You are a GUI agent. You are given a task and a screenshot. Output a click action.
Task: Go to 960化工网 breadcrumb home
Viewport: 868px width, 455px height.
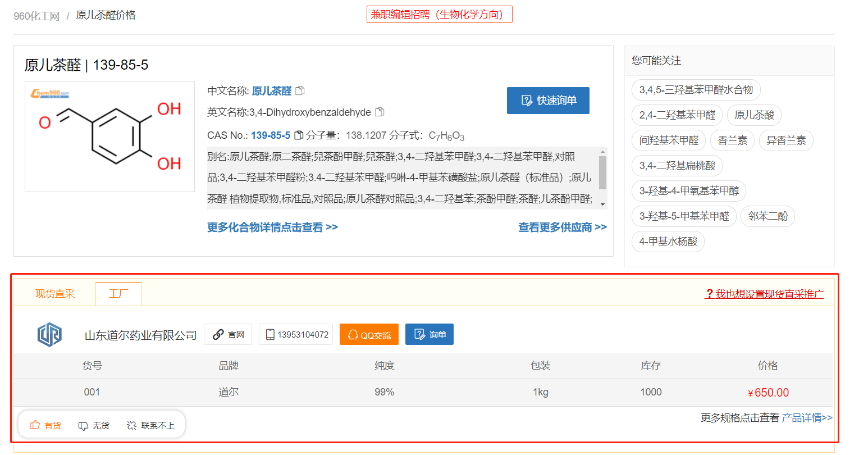[36, 16]
